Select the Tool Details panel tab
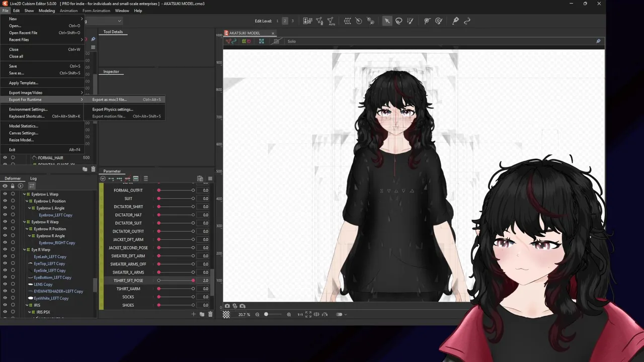Screen dimensions: 644x362 tap(113, 32)
